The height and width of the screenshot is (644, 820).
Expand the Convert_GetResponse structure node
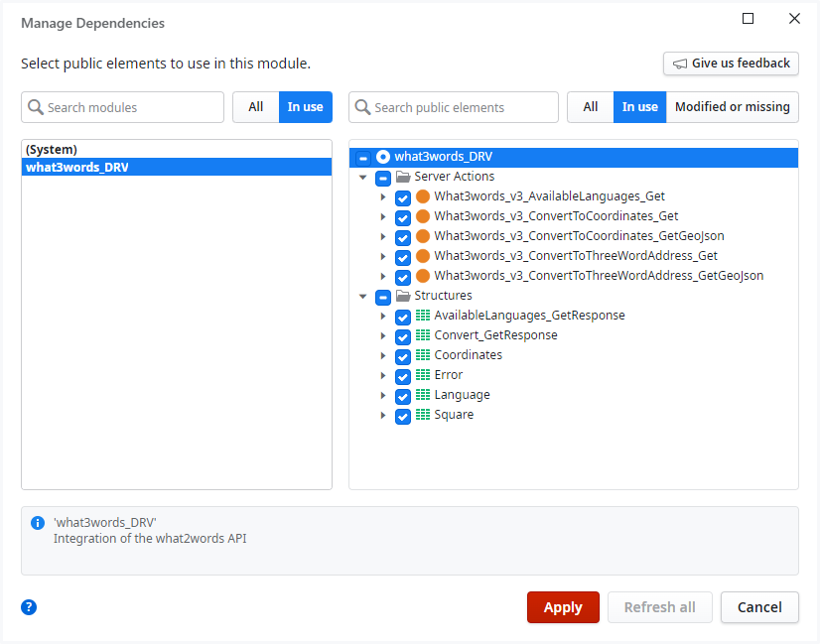[x=383, y=335]
